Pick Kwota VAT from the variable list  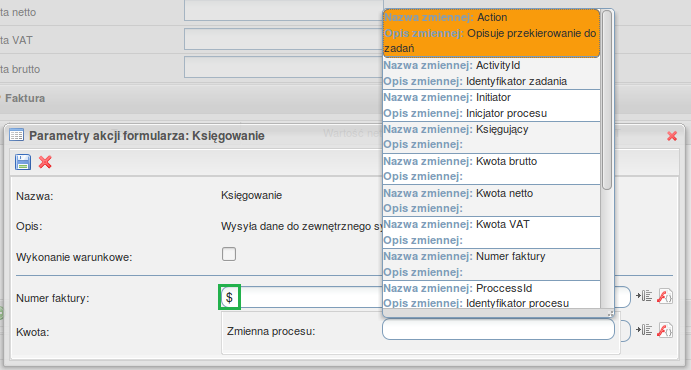pos(491,233)
